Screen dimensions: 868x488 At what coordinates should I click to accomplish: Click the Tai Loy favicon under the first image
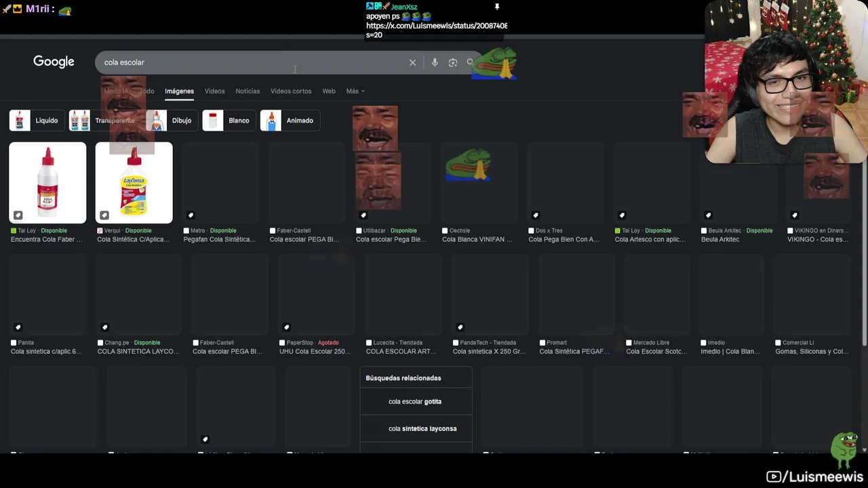(x=14, y=230)
